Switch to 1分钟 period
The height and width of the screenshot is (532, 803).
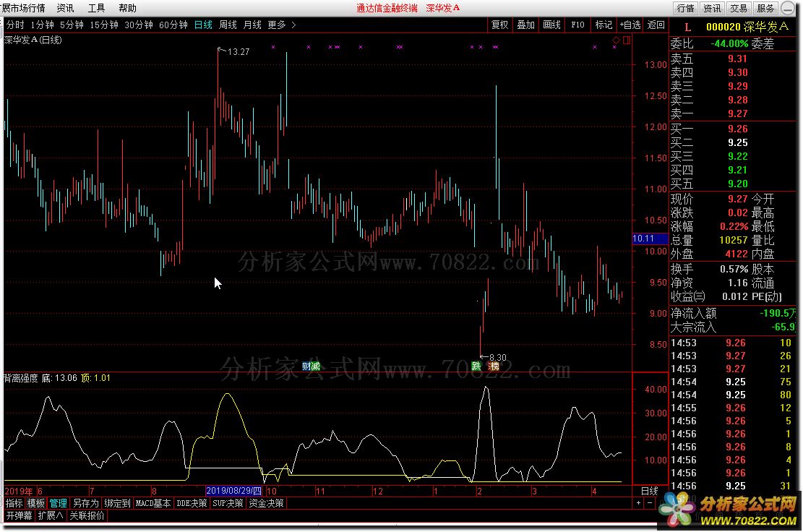point(42,25)
